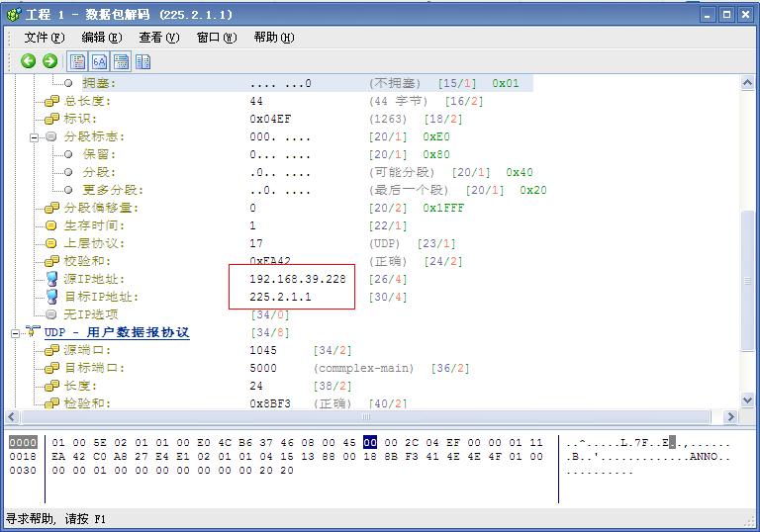760x532 pixels.
Task: Click scroll up arrow of decode tree
Action: click(747, 82)
